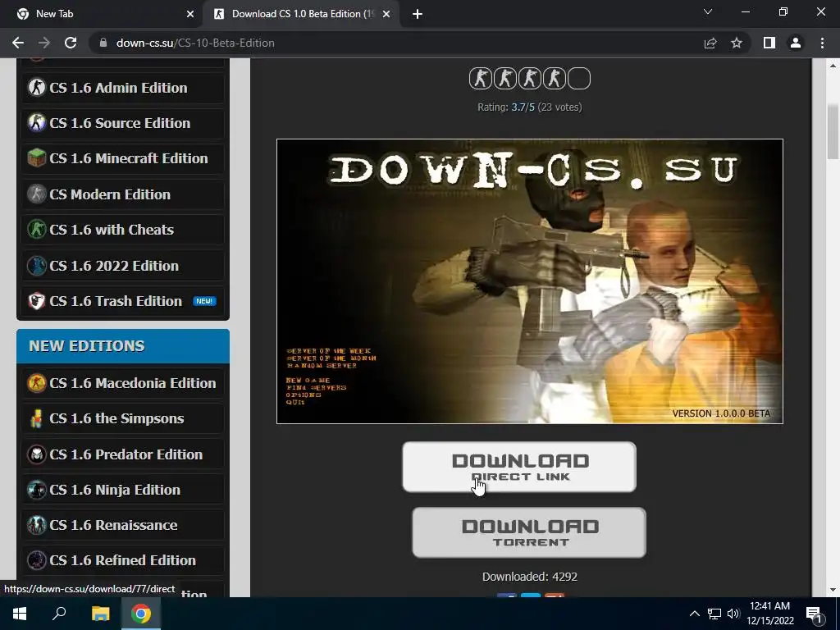Reload the page with the refresh icon
This screenshot has width=840, height=630.
[x=71, y=43]
